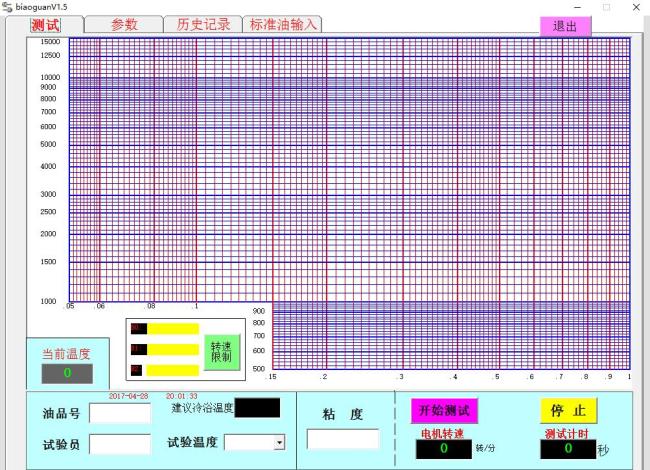Click the 油品号 input field
This screenshot has width=650, height=470.
120,413
